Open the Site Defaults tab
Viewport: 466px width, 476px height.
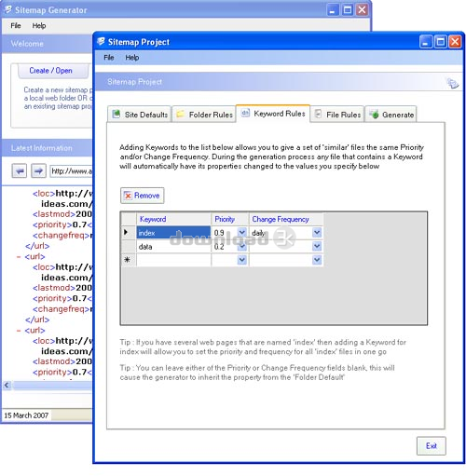[140, 115]
